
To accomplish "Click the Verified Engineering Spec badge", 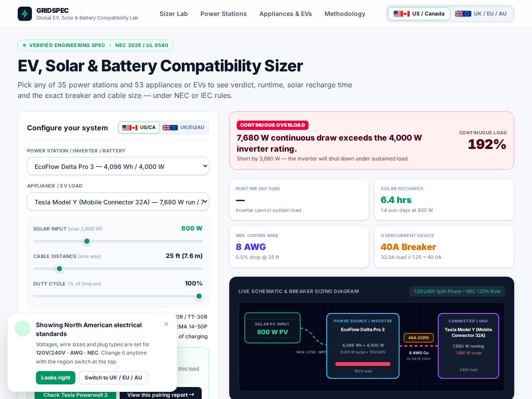I will [x=95, y=45].
